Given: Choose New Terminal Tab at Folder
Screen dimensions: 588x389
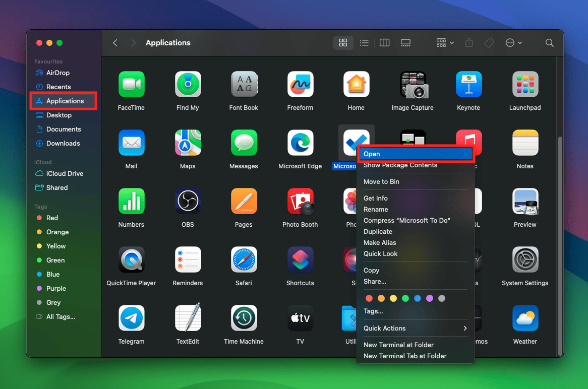Looking at the screenshot, I should point(415,356).
